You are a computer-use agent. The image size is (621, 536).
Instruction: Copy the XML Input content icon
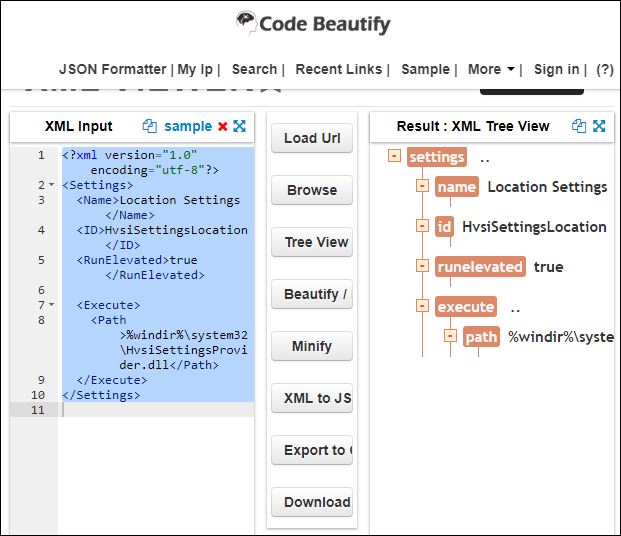tap(150, 126)
